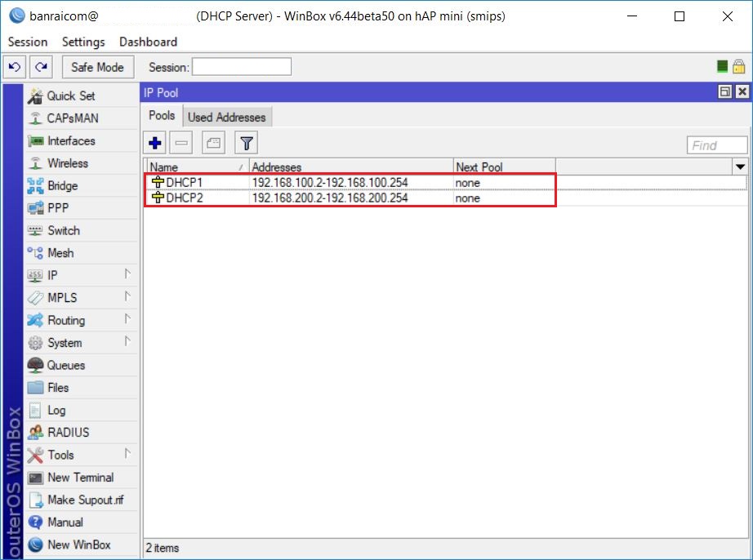Image resolution: width=753 pixels, height=560 pixels.
Task: Launch New WinBox
Action: [81, 544]
